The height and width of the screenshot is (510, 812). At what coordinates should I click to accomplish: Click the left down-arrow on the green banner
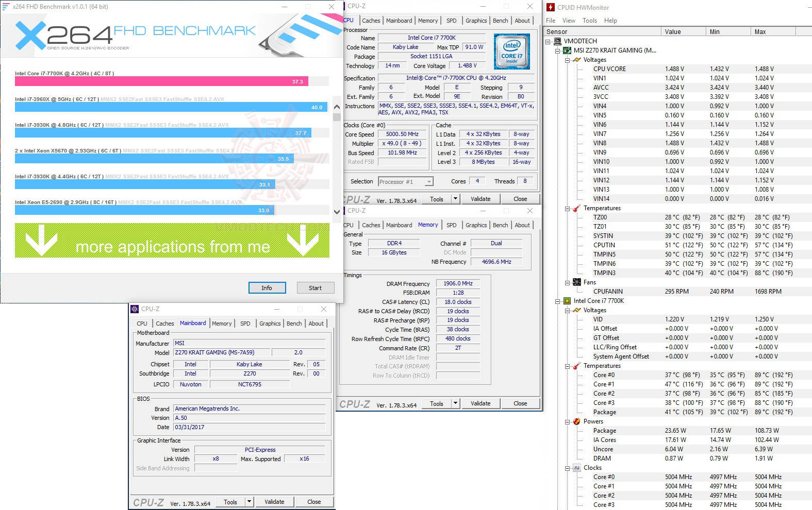point(41,241)
